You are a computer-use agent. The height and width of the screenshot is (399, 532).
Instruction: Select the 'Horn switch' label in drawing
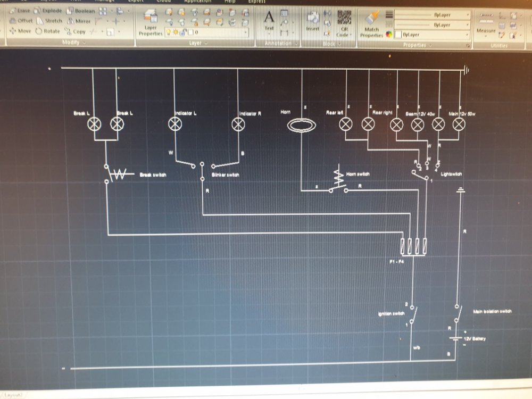358,174
